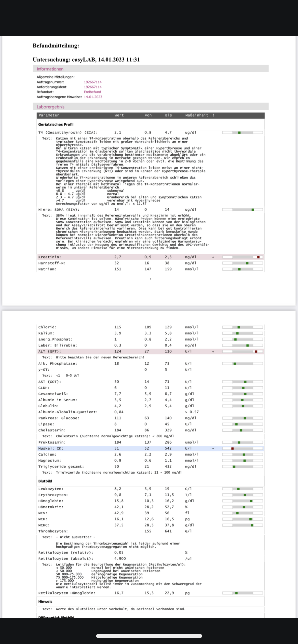This screenshot has height=644, width=298.
Task: Select the Auftragsnummer value 192667114
Action: 93,82
